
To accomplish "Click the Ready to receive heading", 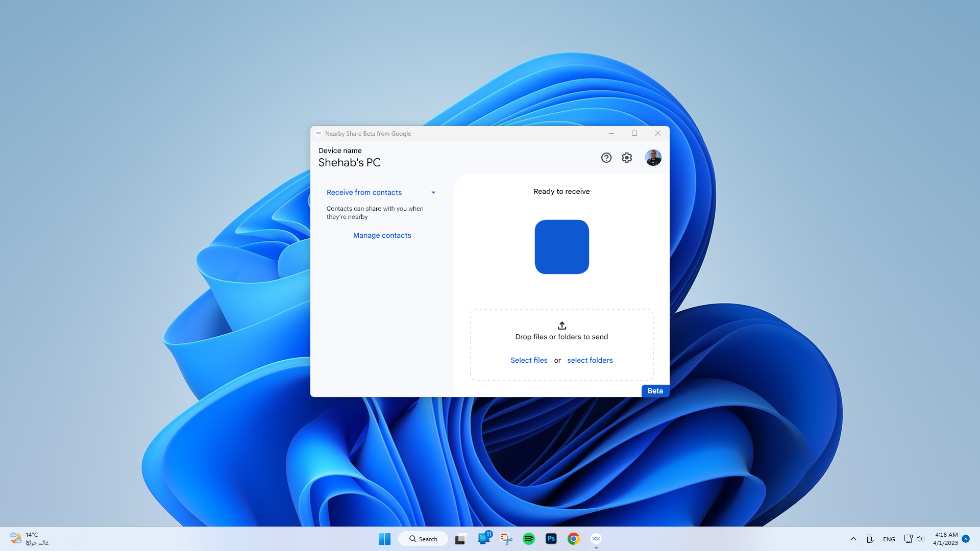I will click(x=561, y=191).
